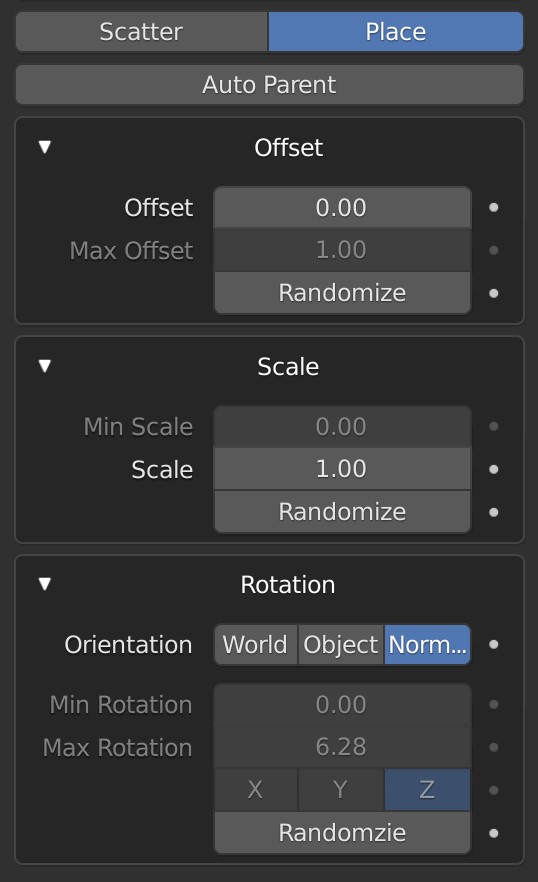Click the Scale 1.00 value slider
This screenshot has width=538, height=882.
[342, 469]
